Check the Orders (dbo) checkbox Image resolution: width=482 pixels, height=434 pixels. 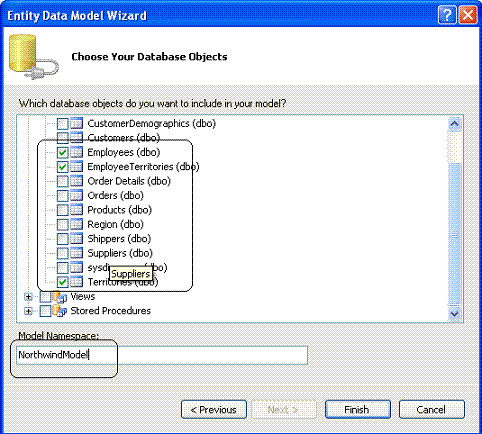point(62,195)
